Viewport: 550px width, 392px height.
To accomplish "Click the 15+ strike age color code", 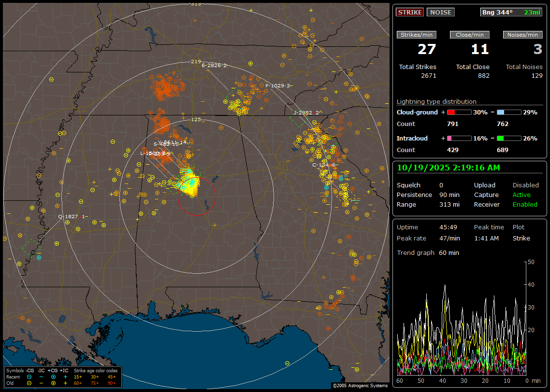I will click(78, 377).
